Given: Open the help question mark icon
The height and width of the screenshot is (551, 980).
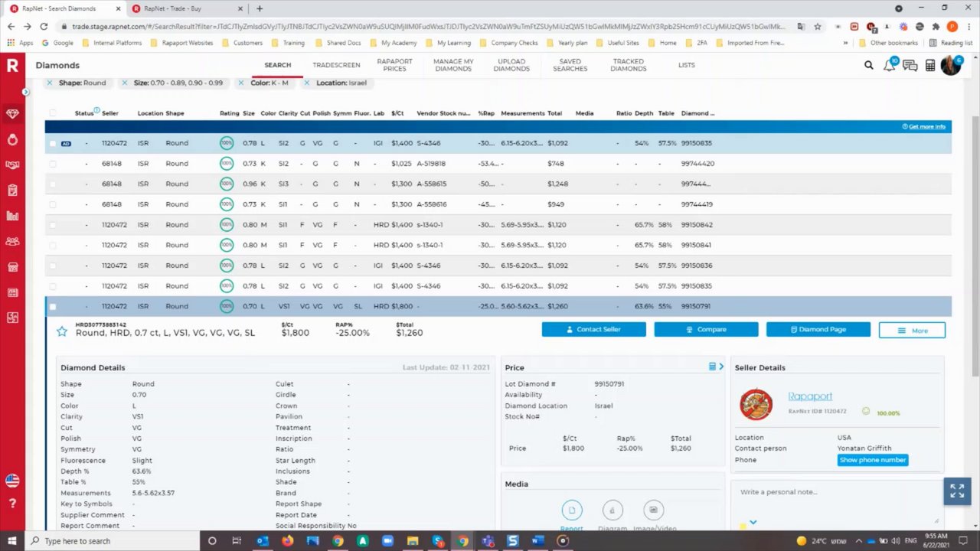Looking at the screenshot, I should pos(12,504).
